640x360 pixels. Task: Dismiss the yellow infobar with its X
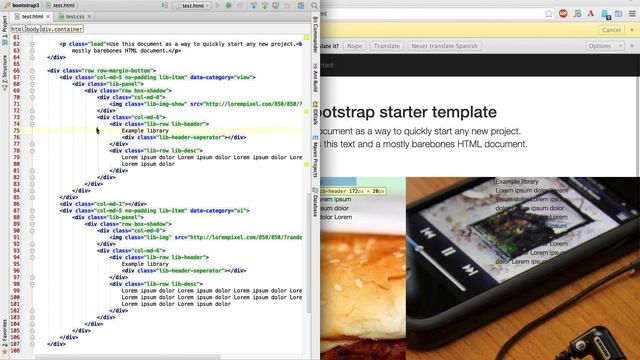(632, 30)
